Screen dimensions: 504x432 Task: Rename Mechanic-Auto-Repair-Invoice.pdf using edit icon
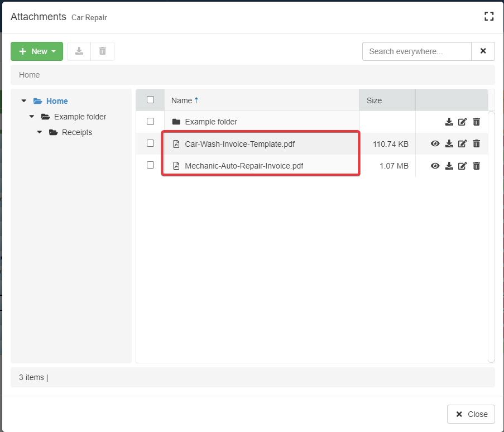462,166
